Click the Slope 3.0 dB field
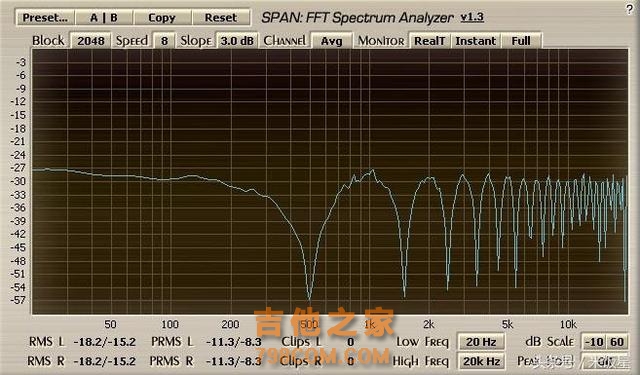The width and height of the screenshot is (640, 375). [237, 41]
